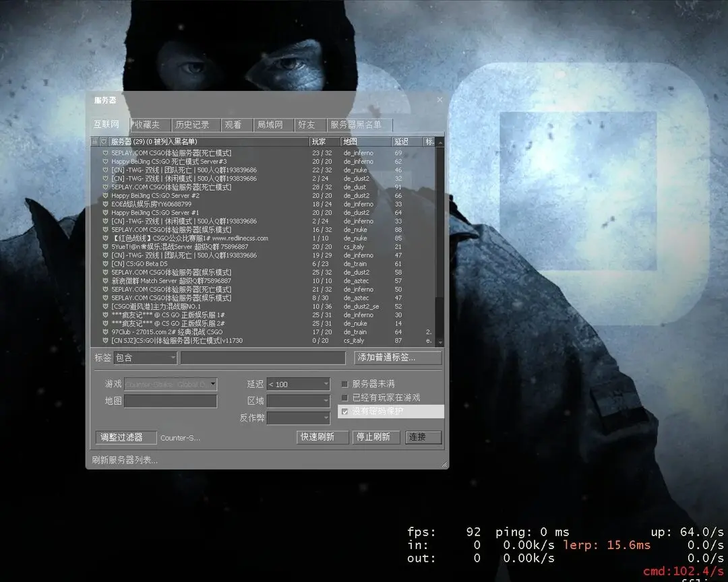This screenshot has width=728, height=582.
Task: Open the 延迟 latency dropdown
Action: pyautogui.click(x=298, y=384)
